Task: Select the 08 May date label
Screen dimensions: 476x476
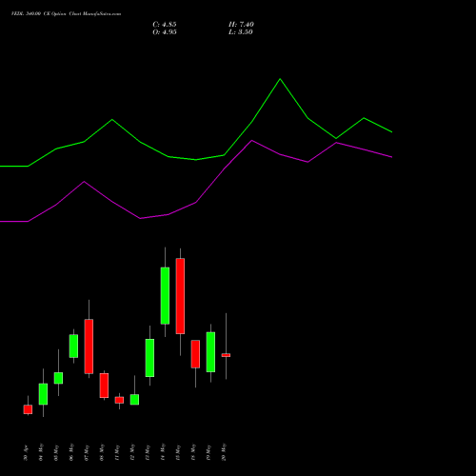Action: click(x=102, y=452)
